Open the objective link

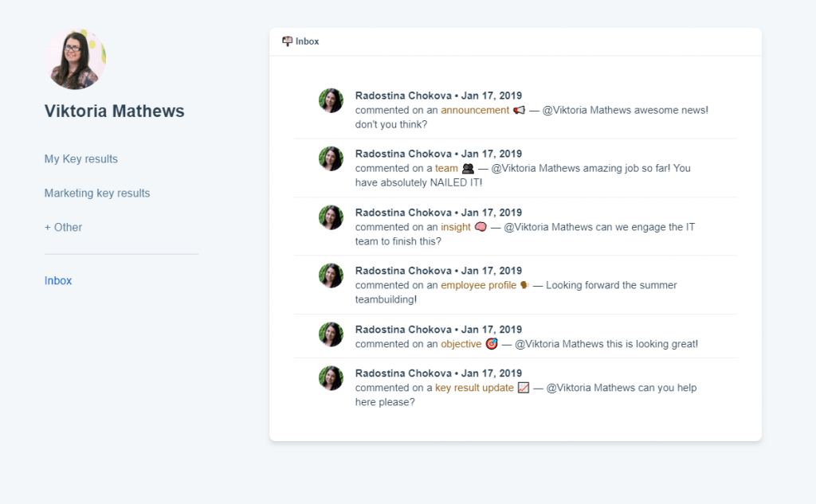pyautogui.click(x=461, y=344)
